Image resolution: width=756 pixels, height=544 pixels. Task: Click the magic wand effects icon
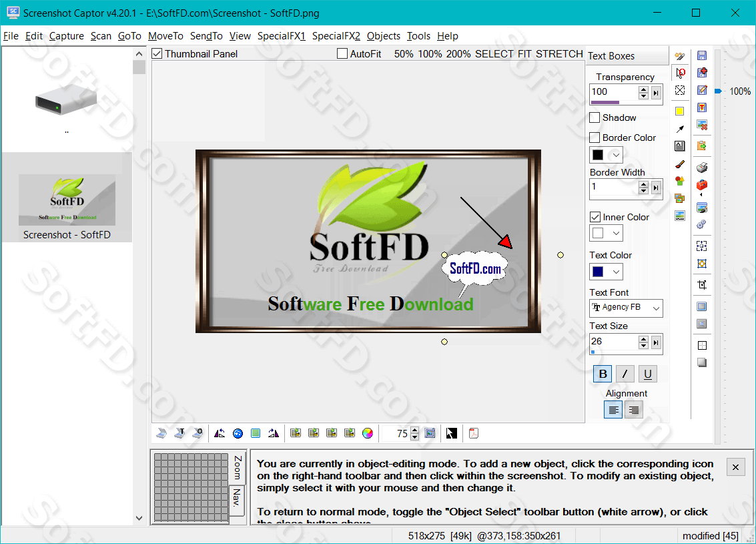(680, 56)
